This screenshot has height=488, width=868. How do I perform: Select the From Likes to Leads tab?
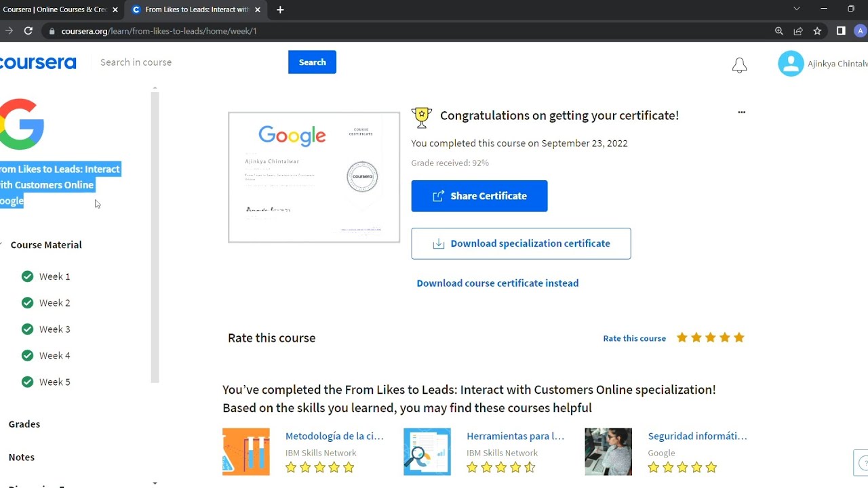pyautogui.click(x=195, y=9)
